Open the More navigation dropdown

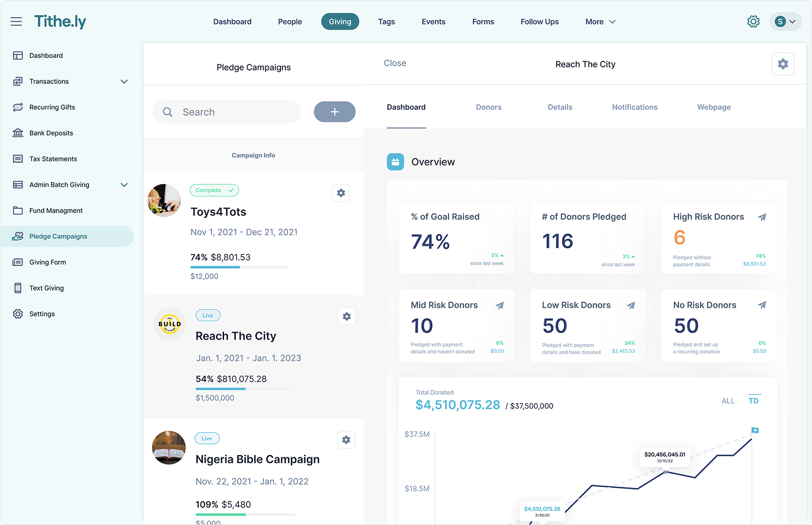(x=600, y=21)
